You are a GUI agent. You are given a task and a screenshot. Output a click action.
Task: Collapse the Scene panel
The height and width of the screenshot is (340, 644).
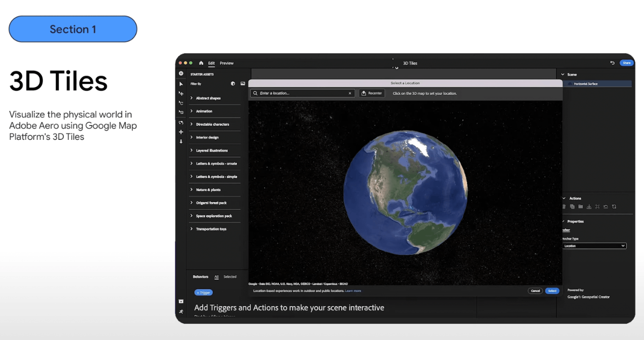563,74
